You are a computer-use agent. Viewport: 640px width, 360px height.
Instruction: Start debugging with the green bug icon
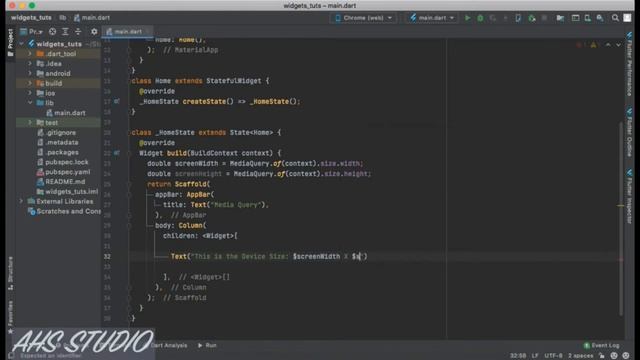480,18
